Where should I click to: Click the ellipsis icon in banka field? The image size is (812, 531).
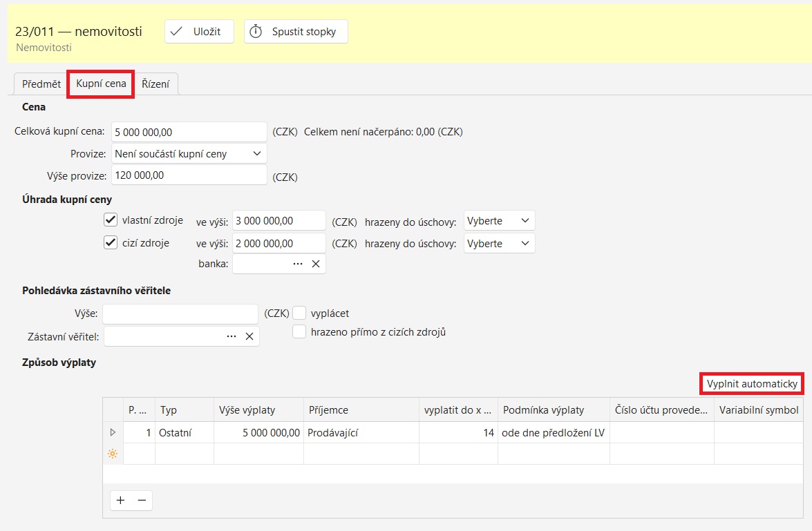tap(298, 264)
